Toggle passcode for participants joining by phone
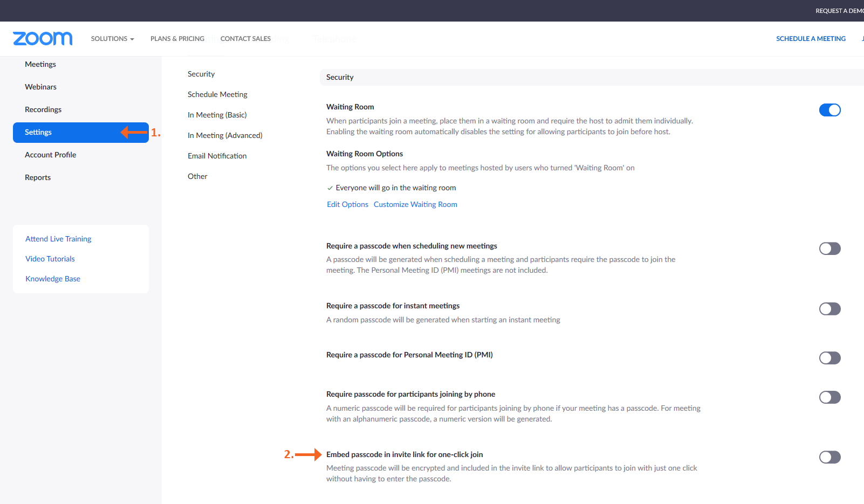The width and height of the screenshot is (864, 504). (829, 397)
